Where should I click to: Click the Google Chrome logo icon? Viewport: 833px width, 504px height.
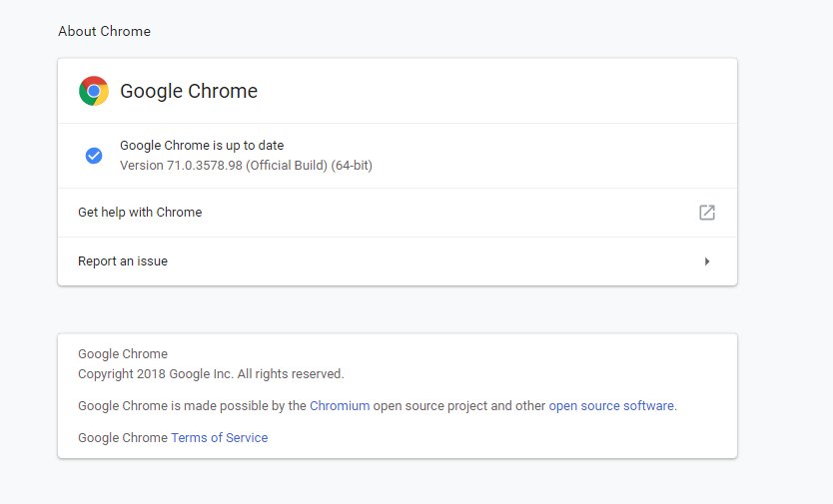click(x=94, y=91)
